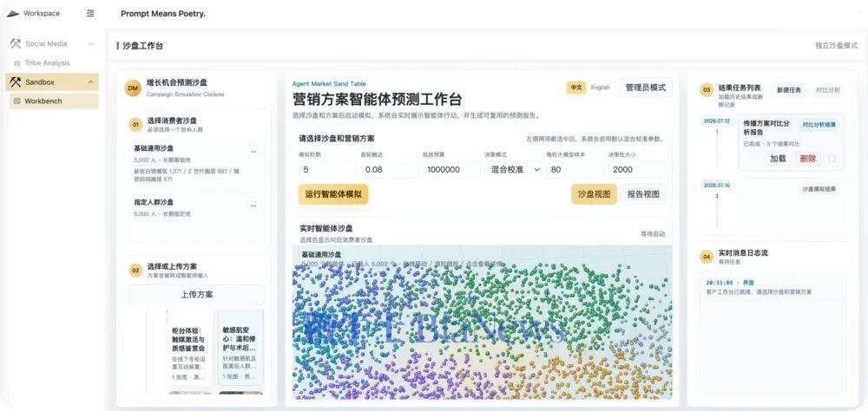868x411 pixels.
Task: Open more options for 指定人群沙盘
Action: [x=253, y=205]
